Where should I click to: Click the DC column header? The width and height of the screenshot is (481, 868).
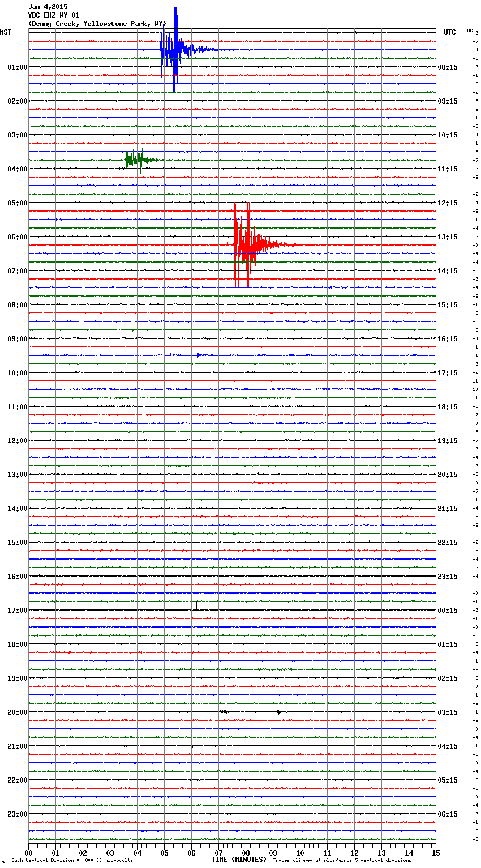[470, 31]
